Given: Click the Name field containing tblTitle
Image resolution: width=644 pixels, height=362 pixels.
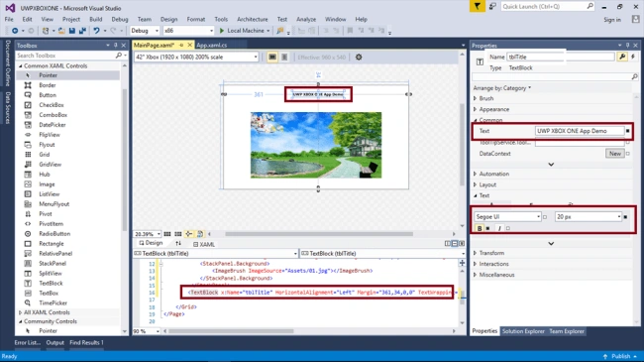Looking at the screenshot, I should (x=561, y=57).
